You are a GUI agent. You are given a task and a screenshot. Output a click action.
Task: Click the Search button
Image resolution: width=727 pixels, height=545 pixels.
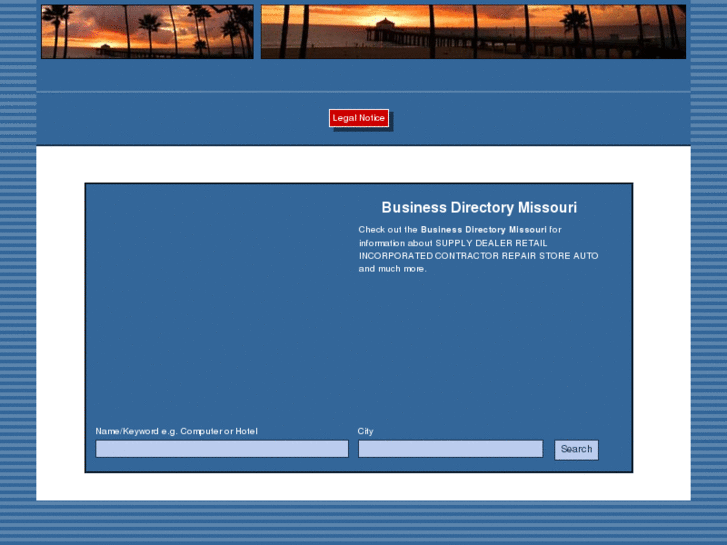(x=576, y=449)
